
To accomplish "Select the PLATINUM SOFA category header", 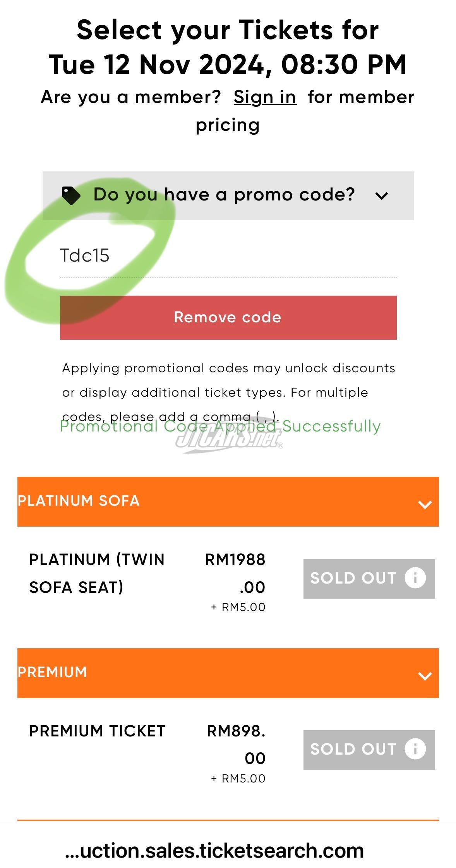I will [x=79, y=501].
